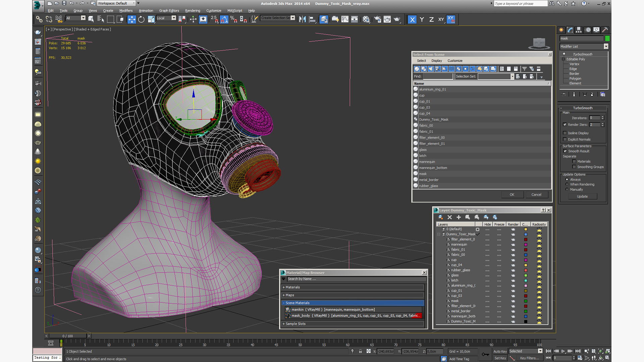Screen dimensions: 644x362
Task: Open the Create command panel tab
Action: tap(561, 30)
